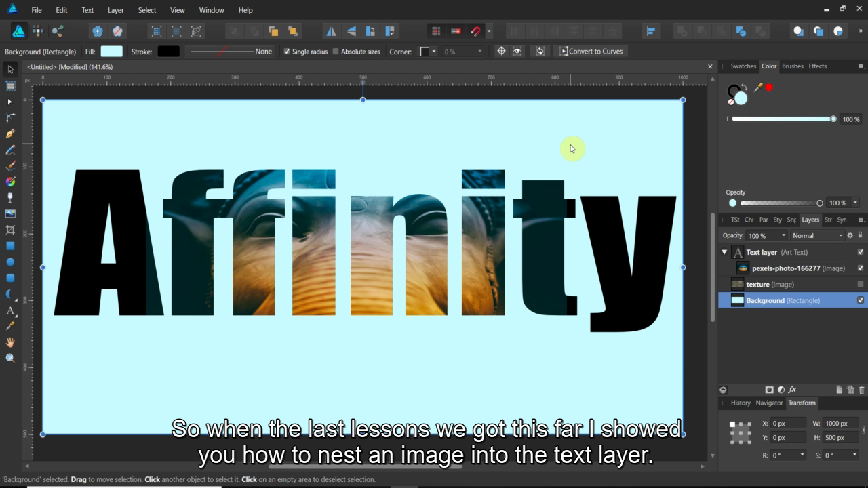The height and width of the screenshot is (488, 868).
Task: Enable the Absolute sizes checkbox
Action: [336, 52]
